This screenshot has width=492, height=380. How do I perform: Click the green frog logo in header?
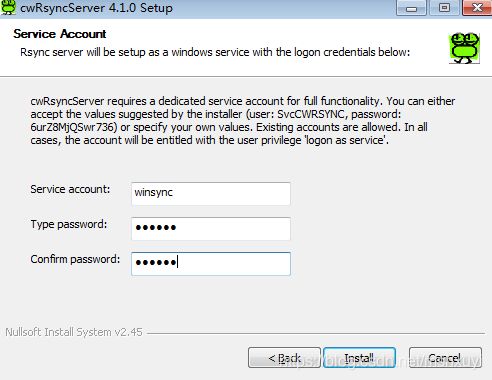pyautogui.click(x=464, y=48)
